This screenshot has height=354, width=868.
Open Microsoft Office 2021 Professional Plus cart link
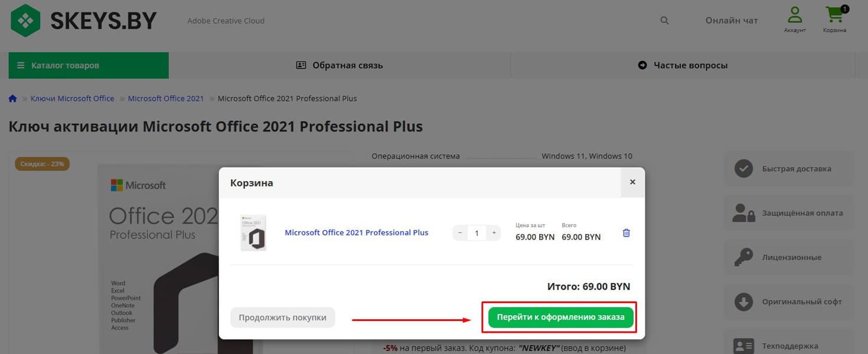tap(356, 232)
